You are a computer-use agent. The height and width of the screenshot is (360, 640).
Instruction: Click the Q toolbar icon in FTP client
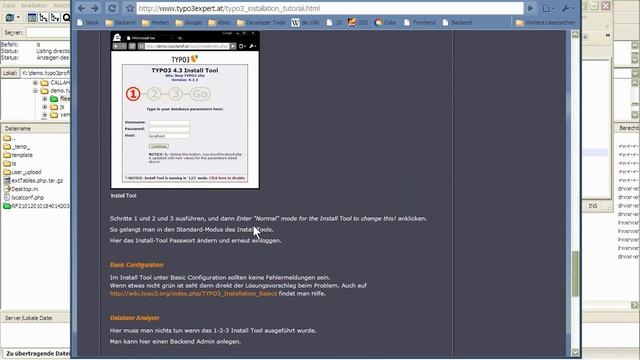(66, 18)
